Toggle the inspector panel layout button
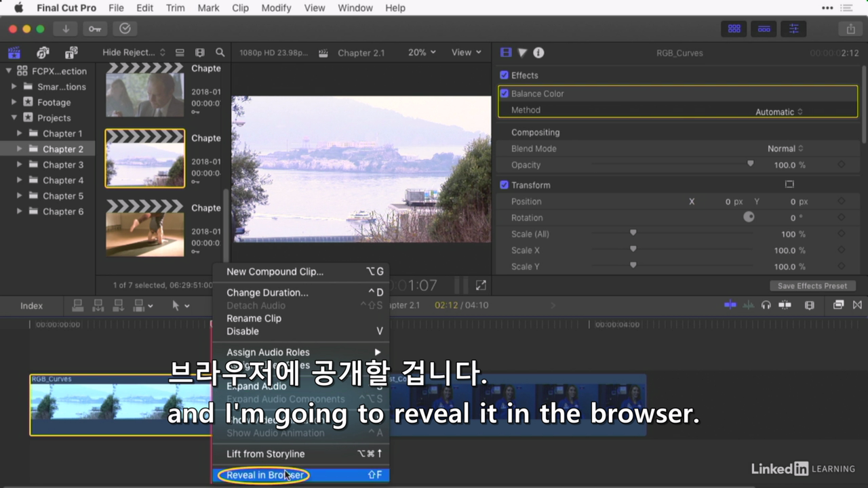This screenshot has width=868, height=488. (793, 28)
